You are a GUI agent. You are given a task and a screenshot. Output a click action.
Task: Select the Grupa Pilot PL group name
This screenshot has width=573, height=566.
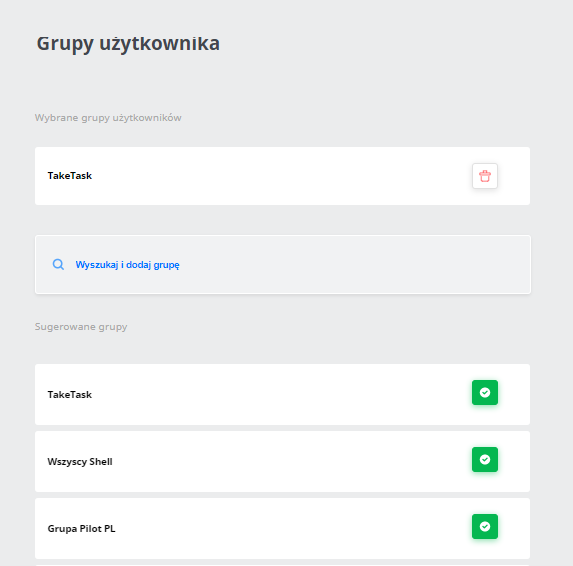81,528
